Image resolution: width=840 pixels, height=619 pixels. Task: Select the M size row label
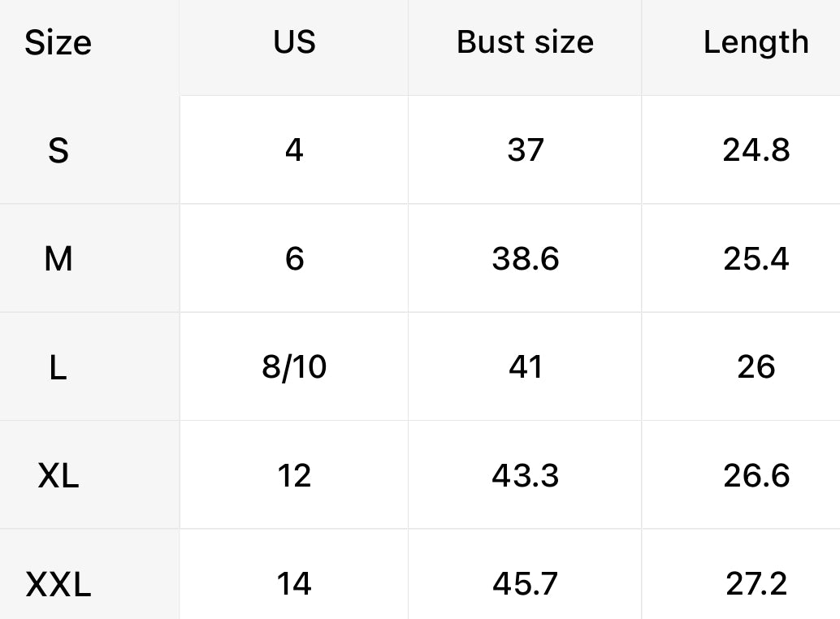[x=58, y=259]
